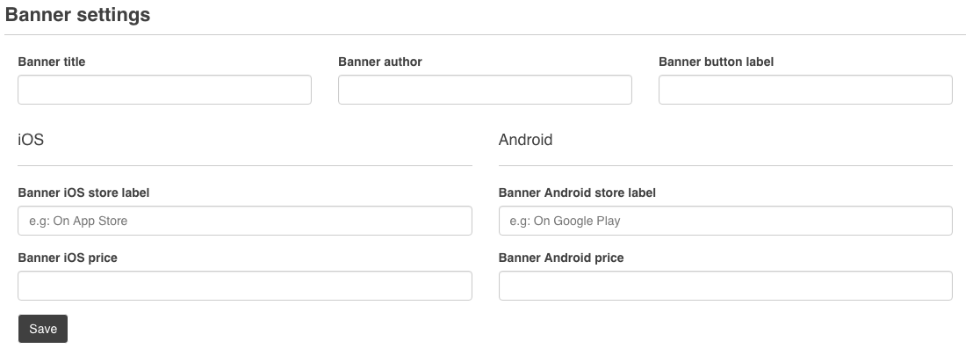The height and width of the screenshot is (356, 980).
Task: Click the "Banner button label" caption text
Action: coord(716,62)
